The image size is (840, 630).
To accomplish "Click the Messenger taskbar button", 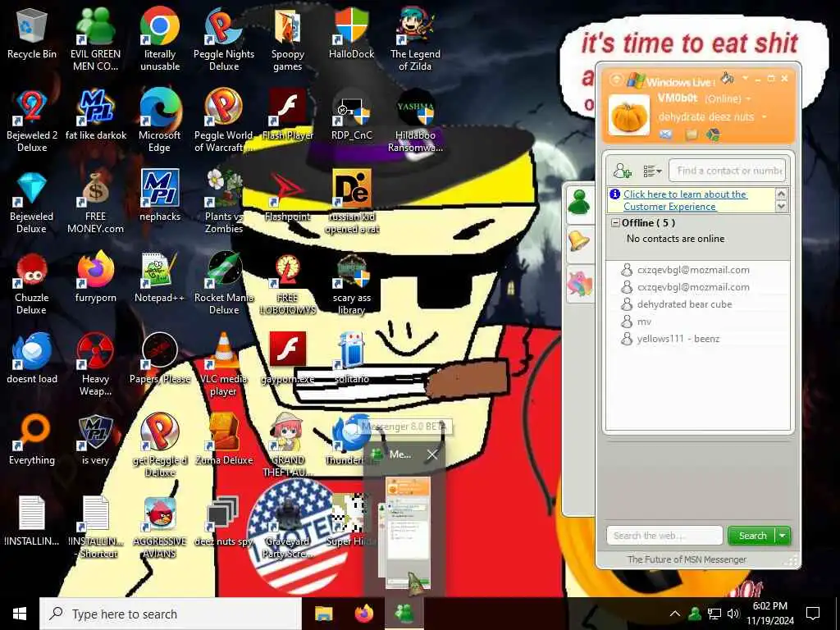I will click(x=404, y=614).
